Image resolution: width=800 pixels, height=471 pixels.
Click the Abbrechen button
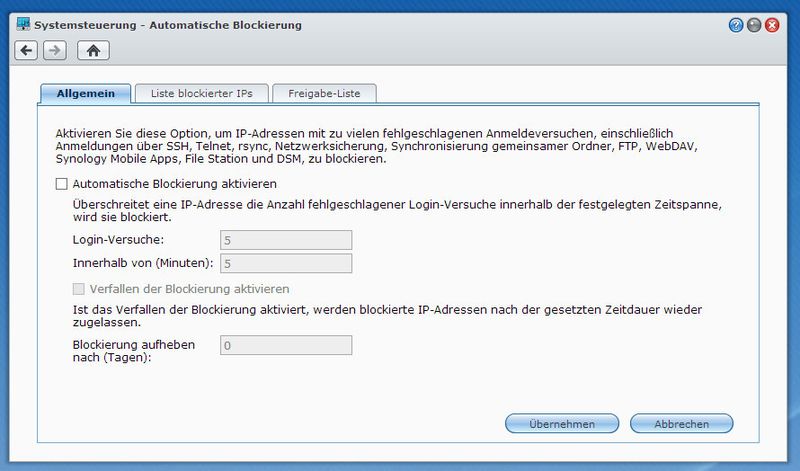(x=682, y=424)
